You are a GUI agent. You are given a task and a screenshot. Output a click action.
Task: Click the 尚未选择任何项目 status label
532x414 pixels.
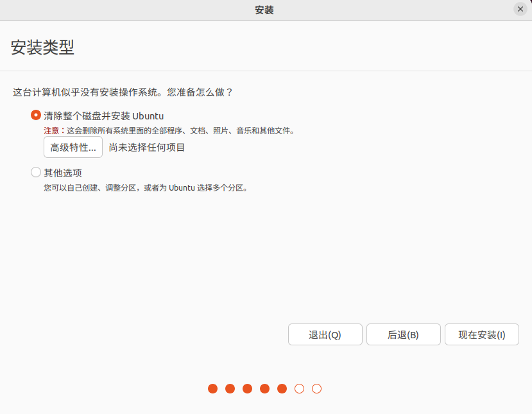point(147,147)
